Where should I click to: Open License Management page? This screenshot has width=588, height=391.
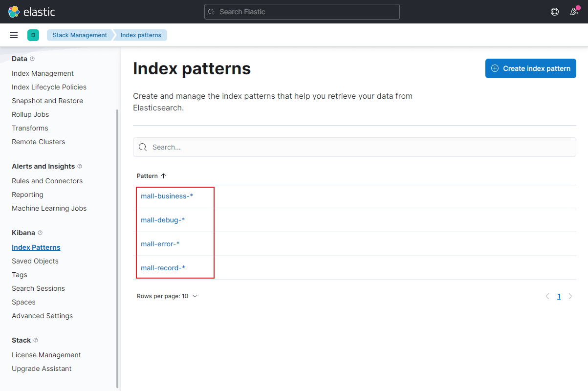[46, 355]
